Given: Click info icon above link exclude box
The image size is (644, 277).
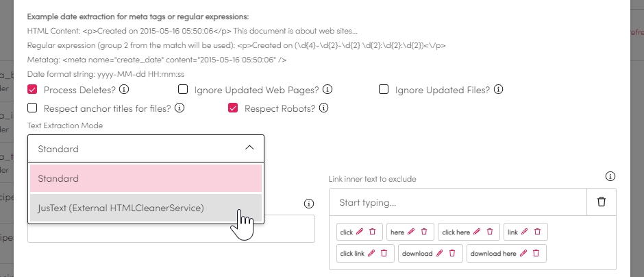Looking at the screenshot, I should tap(610, 177).
